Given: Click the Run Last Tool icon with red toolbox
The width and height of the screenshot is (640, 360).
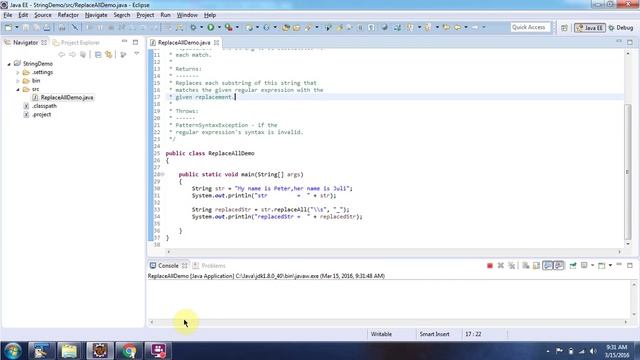Looking at the screenshot, I should [x=229, y=27].
